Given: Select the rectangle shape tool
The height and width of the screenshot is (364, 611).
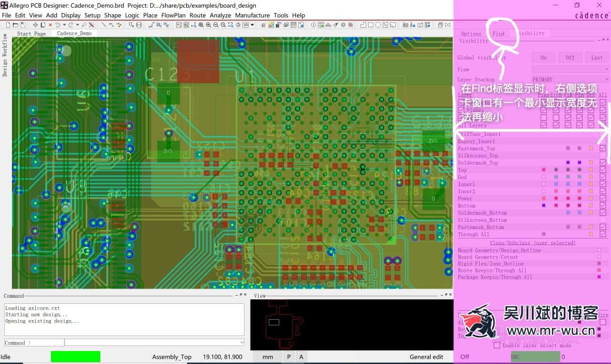Looking at the screenshot, I should point(369,25).
